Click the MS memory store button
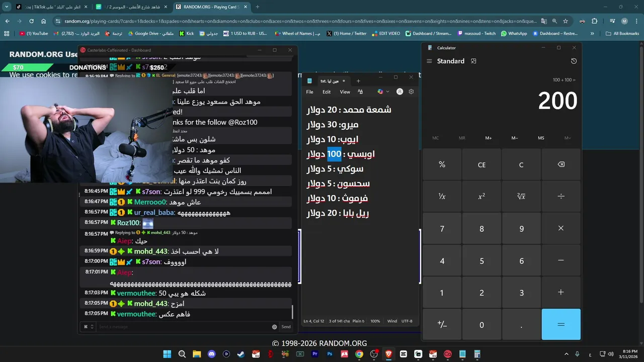This screenshot has height=362, width=644. pos(541,138)
